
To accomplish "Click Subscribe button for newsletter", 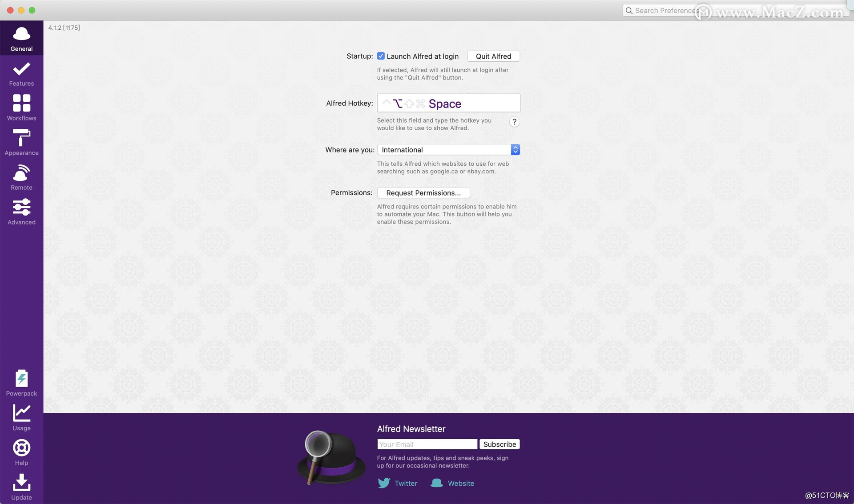I will click(500, 444).
